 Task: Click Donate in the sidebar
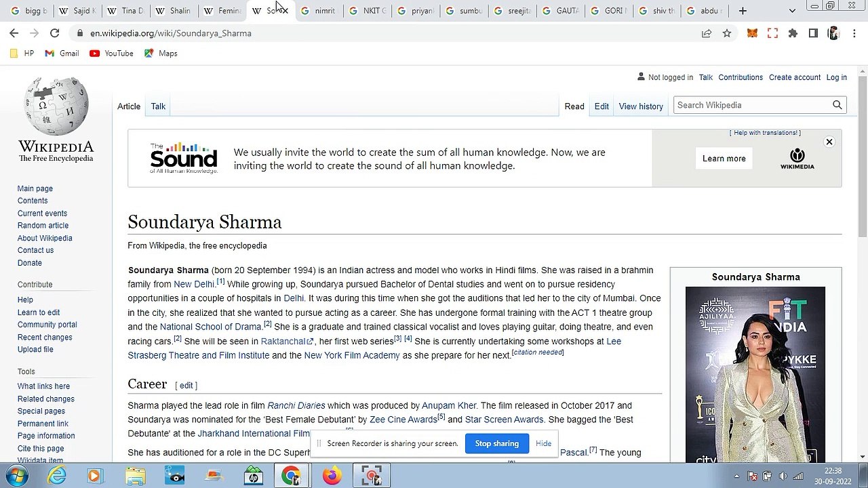pyautogui.click(x=30, y=263)
